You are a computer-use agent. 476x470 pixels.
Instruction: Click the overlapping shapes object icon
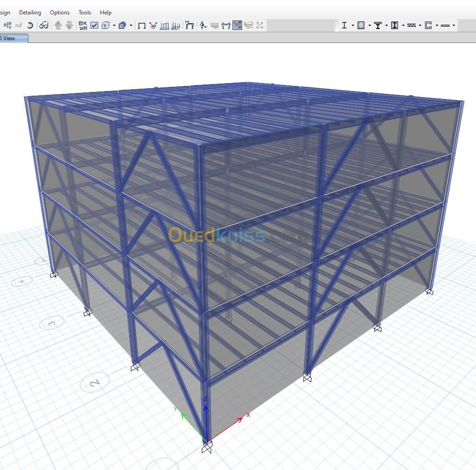click(122, 25)
